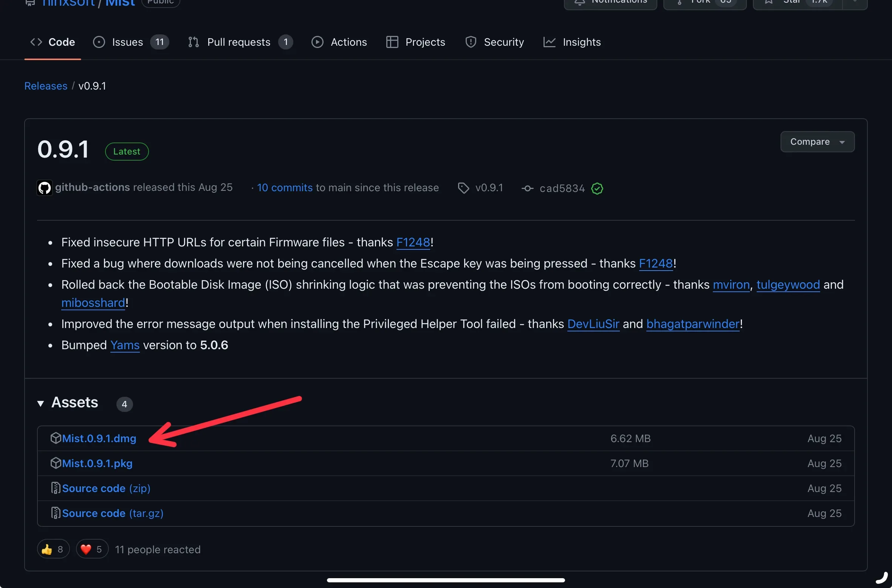
Task: Open the Pull requests tab
Action: [240, 42]
